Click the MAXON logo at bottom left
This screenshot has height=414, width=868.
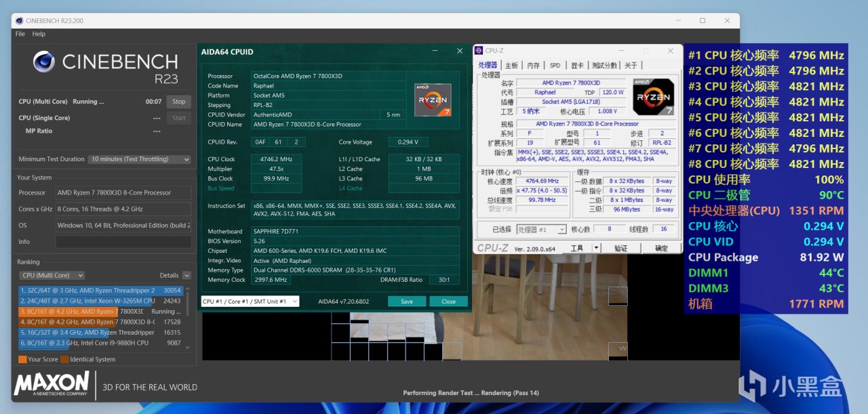point(52,383)
